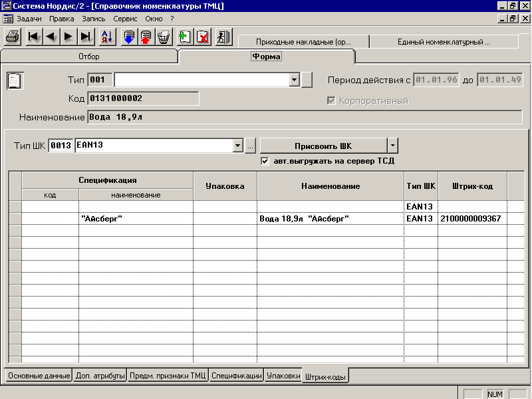532x399 pixels.
Task: Click the wastebasket toolbar icon
Action: pyautogui.click(x=164, y=37)
